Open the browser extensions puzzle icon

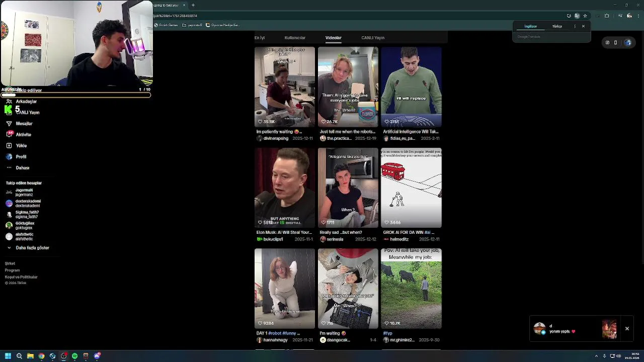(x=607, y=16)
